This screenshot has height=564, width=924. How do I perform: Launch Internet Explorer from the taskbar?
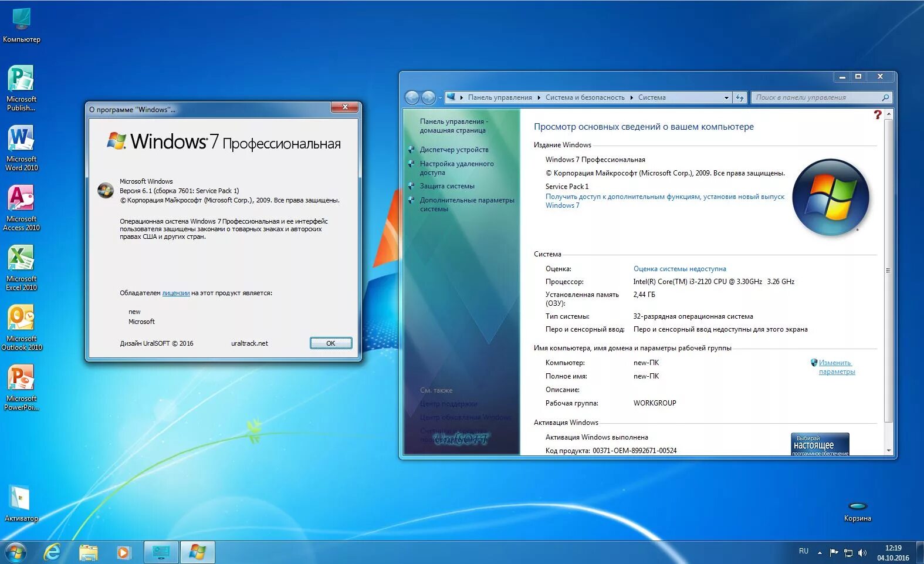[x=53, y=552]
